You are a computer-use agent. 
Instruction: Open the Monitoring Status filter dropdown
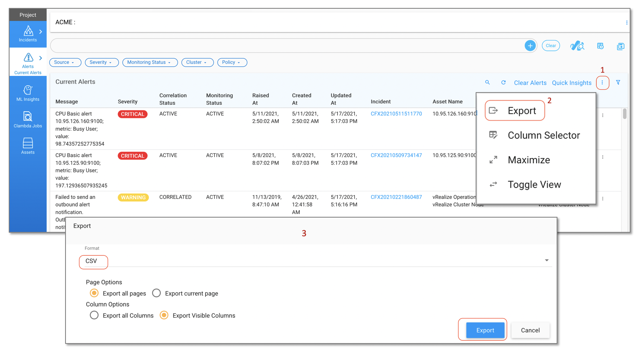point(150,62)
